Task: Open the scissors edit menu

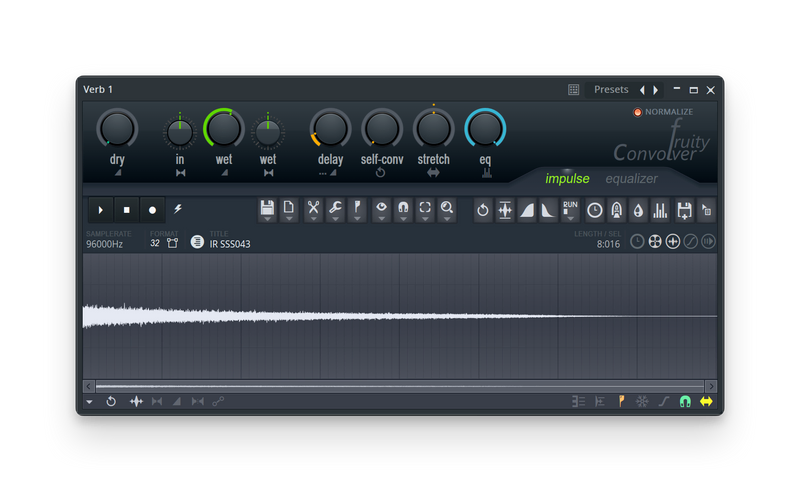Action: coord(313,210)
